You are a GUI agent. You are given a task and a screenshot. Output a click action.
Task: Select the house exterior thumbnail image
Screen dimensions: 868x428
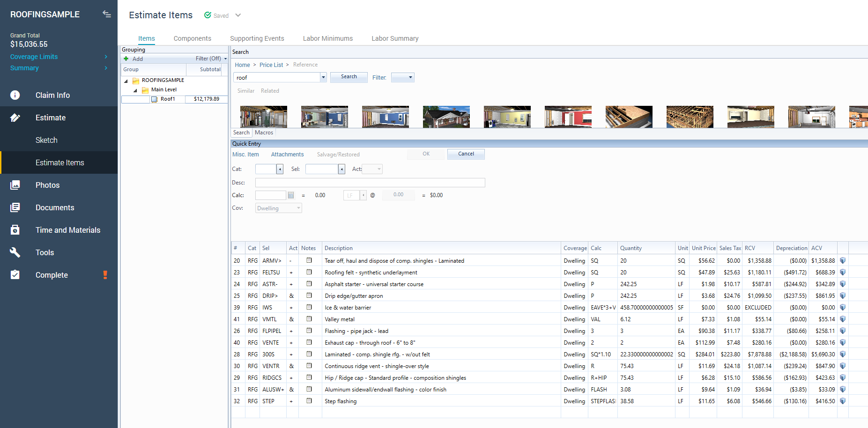(x=446, y=117)
